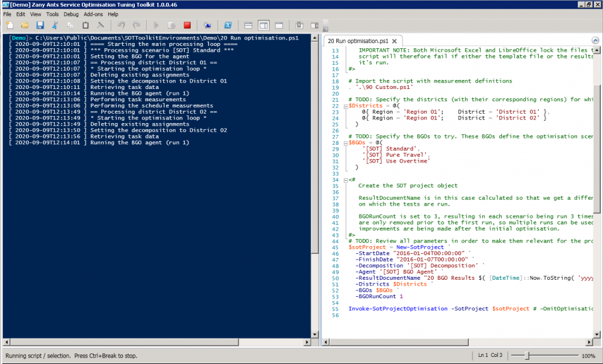Stop the running script with the red square

click(x=187, y=25)
